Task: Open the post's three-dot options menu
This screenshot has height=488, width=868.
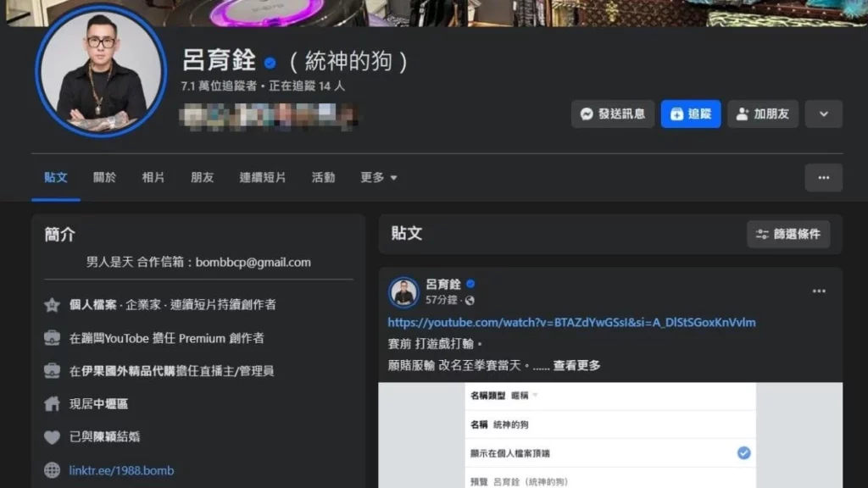Action: pos(819,291)
